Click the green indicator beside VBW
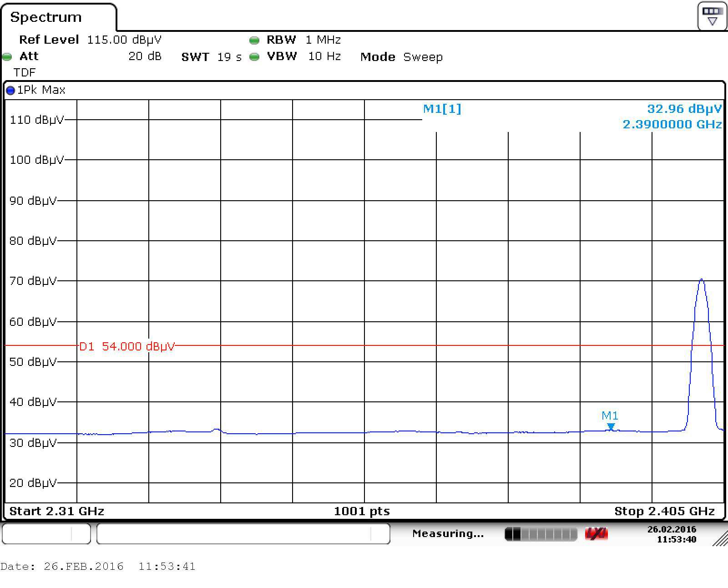This screenshot has width=728, height=588. [x=254, y=57]
